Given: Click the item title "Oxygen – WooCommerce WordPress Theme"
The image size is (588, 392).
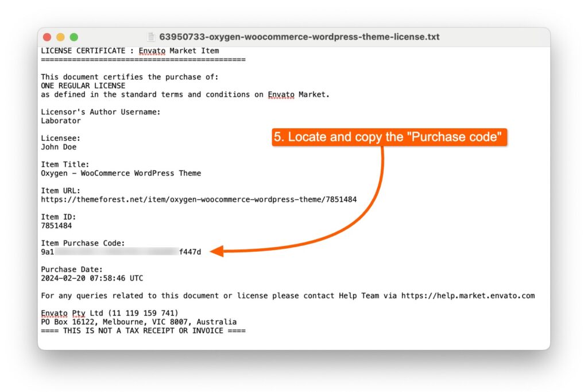Looking at the screenshot, I should 121,174.
